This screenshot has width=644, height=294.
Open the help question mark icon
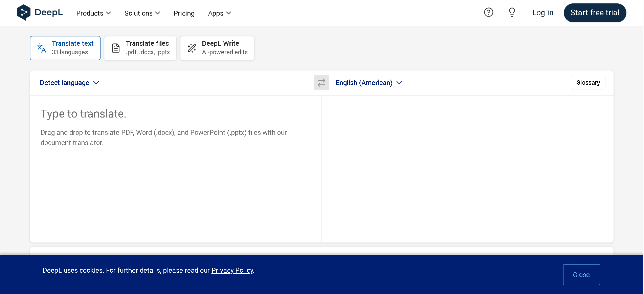coord(488,13)
